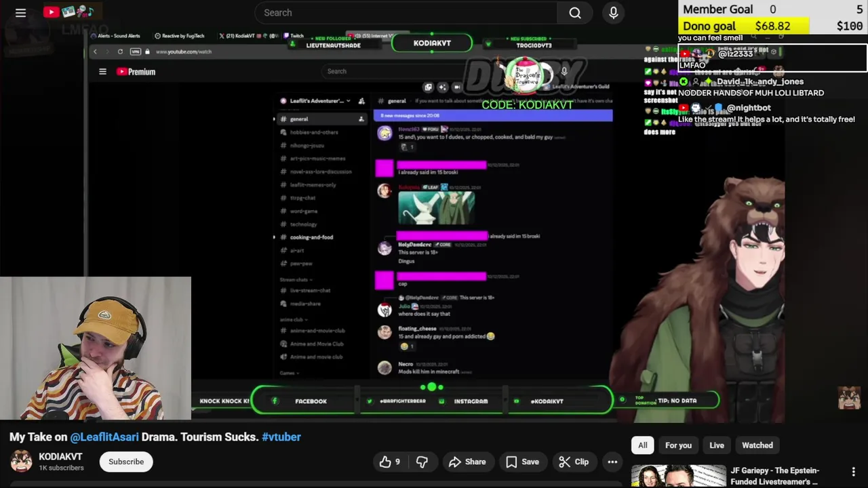The image size is (868, 488).
Task: Open JF Gariepy recommended video thumbnail
Action: coord(678,476)
